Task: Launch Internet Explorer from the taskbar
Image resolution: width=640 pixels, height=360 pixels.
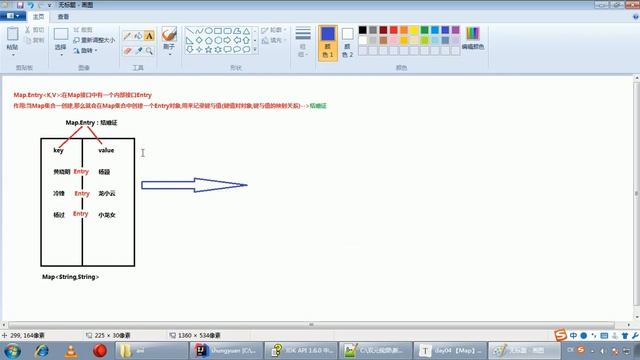Action: [42, 351]
